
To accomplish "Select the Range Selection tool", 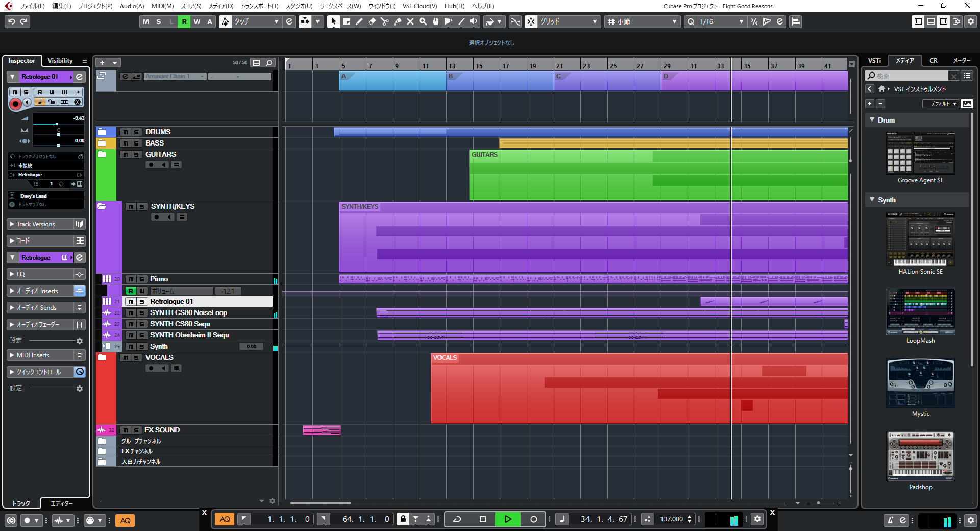I will tap(347, 21).
